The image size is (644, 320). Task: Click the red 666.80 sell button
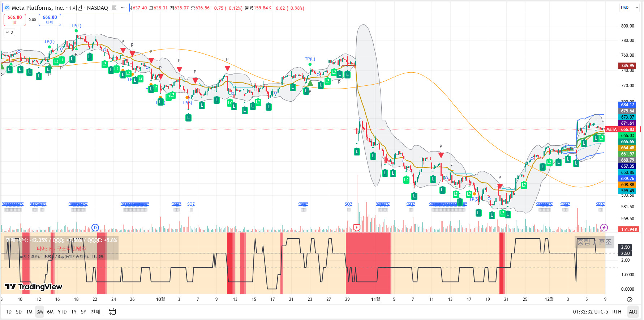[x=15, y=20]
